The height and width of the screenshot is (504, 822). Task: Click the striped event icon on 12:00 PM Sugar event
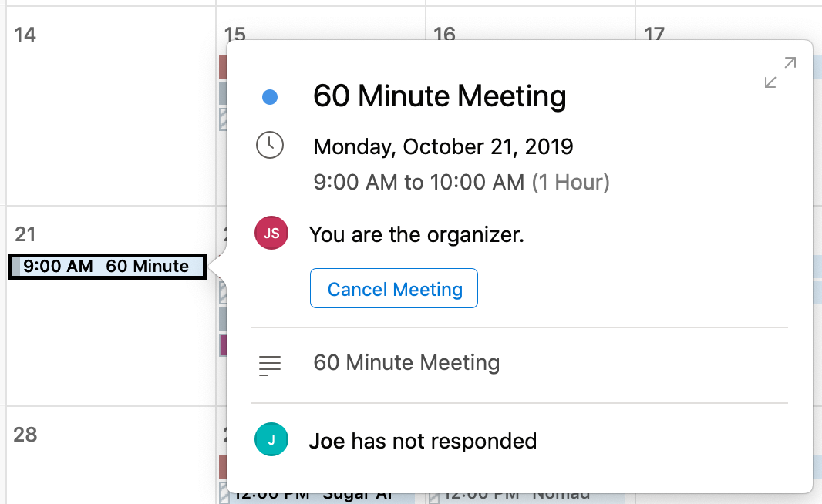(x=224, y=494)
